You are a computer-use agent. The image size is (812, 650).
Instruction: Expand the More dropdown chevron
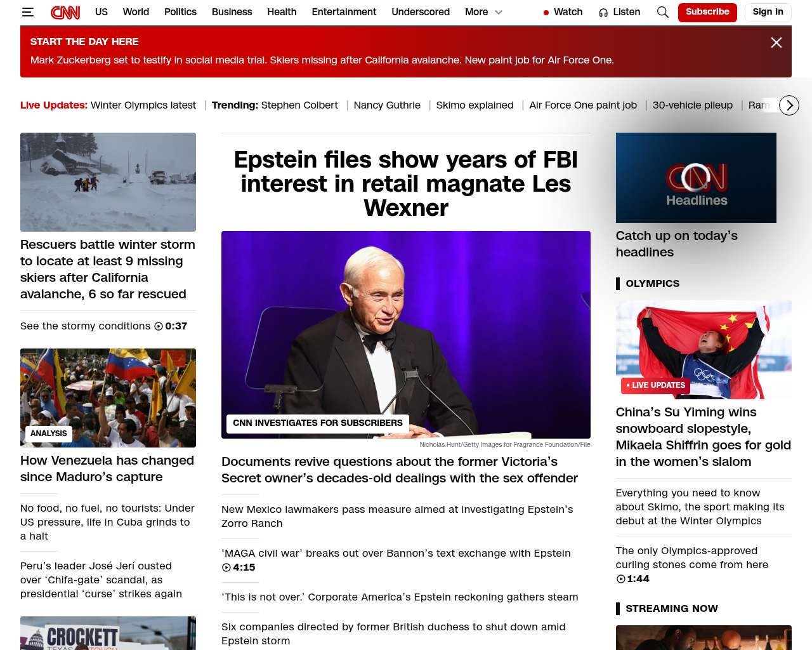pyautogui.click(x=499, y=12)
